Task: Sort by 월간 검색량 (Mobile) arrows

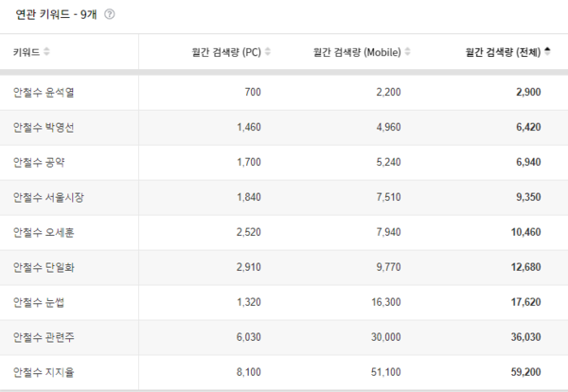Action: [407, 52]
